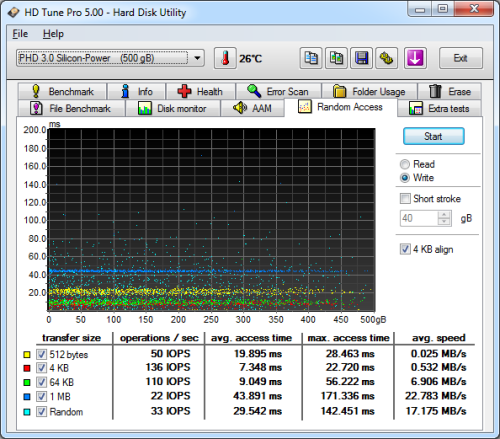Enable the Short stroke checkbox
The image size is (500, 439).
click(x=405, y=199)
